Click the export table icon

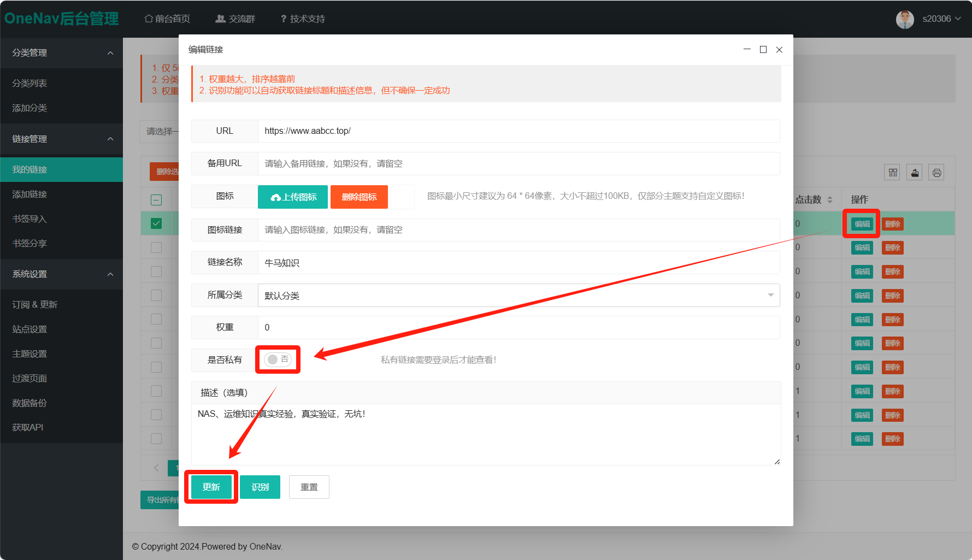click(x=915, y=173)
